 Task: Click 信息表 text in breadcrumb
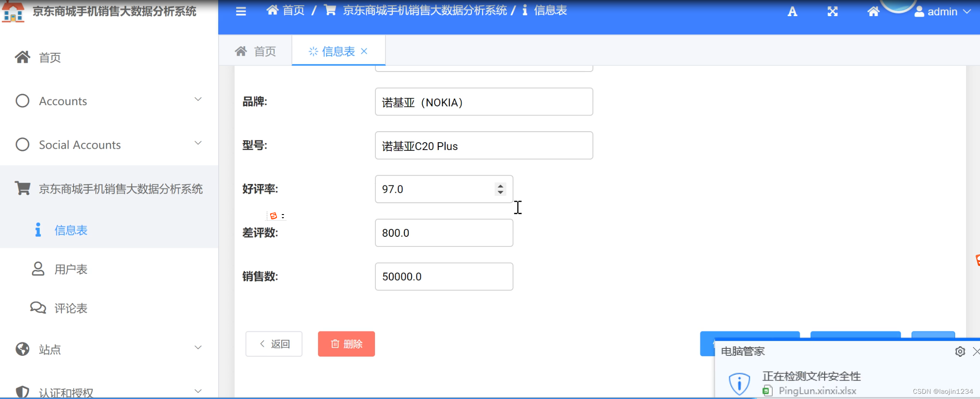551,10
